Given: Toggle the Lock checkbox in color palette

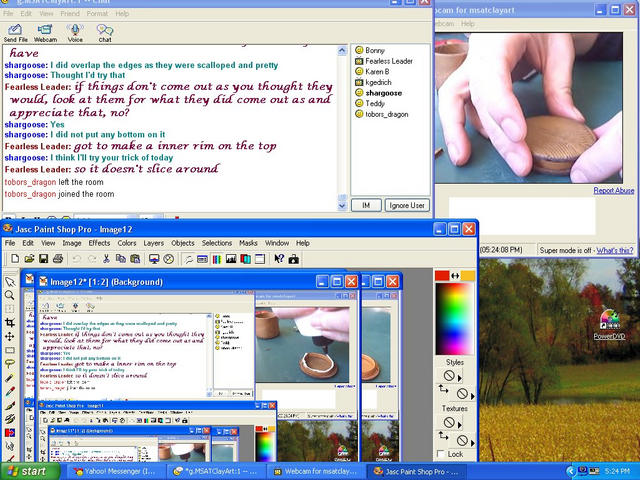Looking at the screenshot, I should (x=441, y=454).
